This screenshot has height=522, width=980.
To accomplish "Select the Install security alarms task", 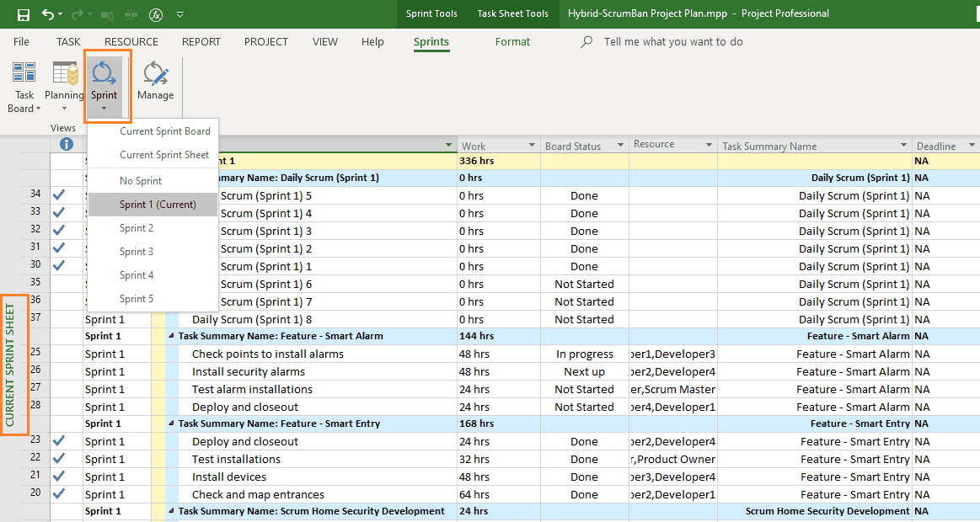I will [248, 371].
